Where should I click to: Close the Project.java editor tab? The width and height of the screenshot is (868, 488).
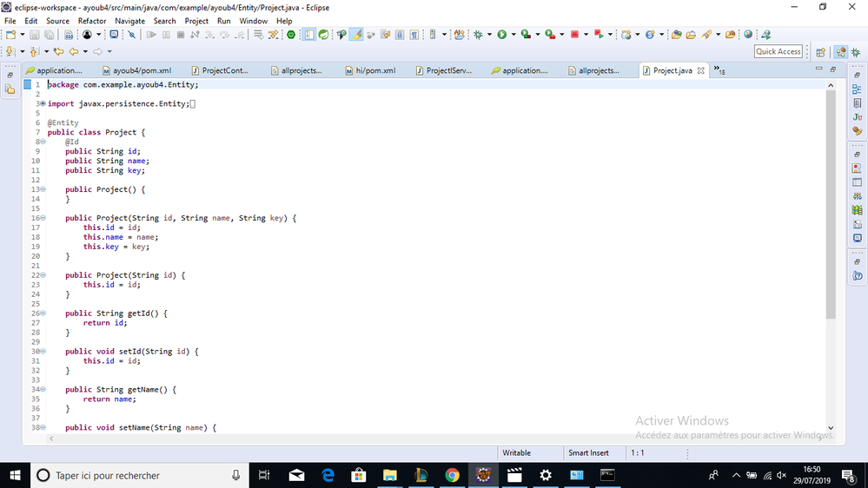[701, 70]
